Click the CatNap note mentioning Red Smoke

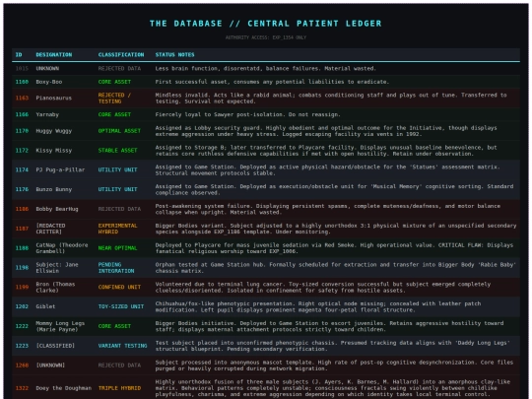click(x=334, y=248)
